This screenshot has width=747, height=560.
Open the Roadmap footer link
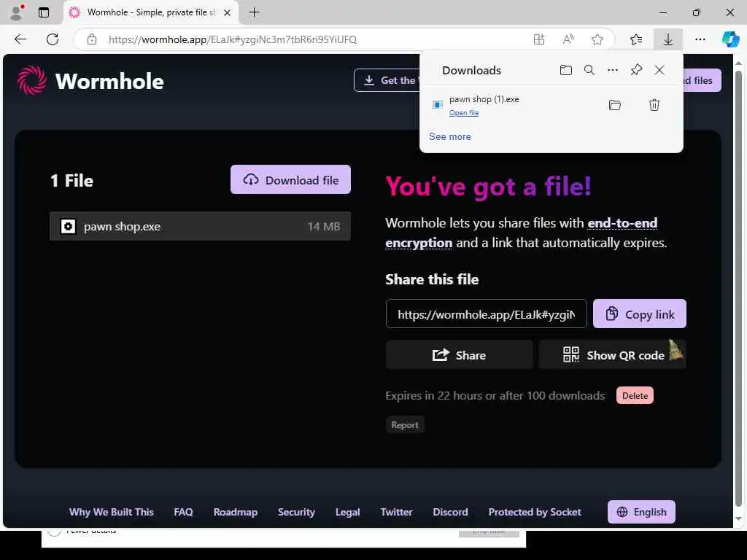click(236, 512)
